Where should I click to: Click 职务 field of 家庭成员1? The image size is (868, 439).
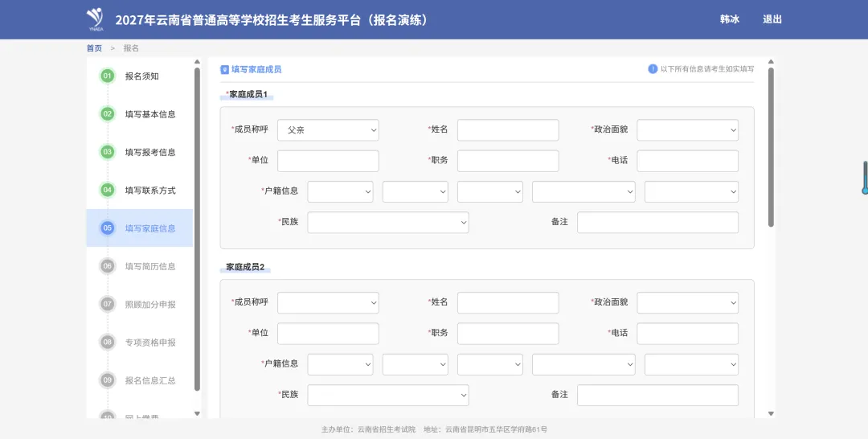tap(508, 161)
